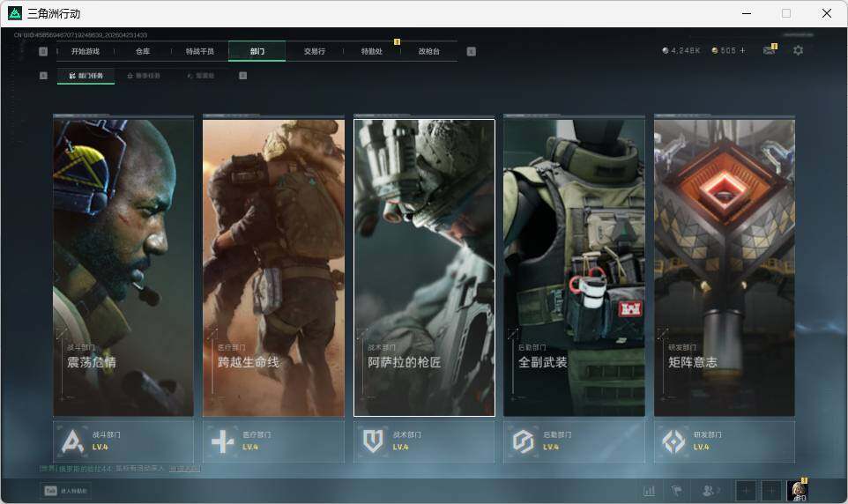Viewport: 848px width, 504px height.
Task: Click the right key hint after 改枪台
Action: (x=471, y=51)
